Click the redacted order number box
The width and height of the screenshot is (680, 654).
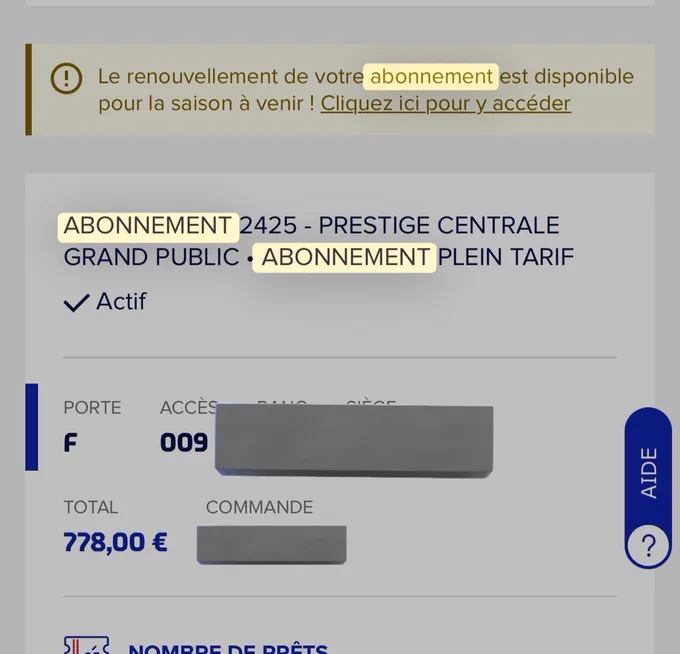pyautogui.click(x=271, y=545)
